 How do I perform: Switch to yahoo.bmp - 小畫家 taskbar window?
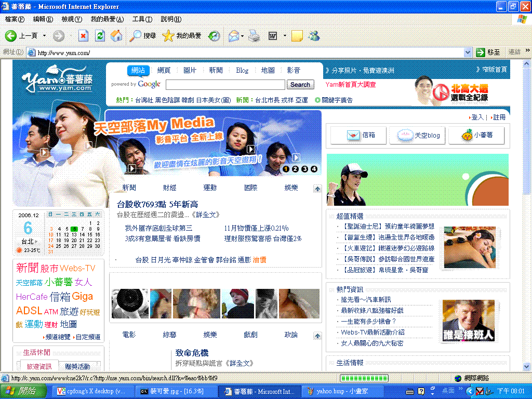coord(342,391)
